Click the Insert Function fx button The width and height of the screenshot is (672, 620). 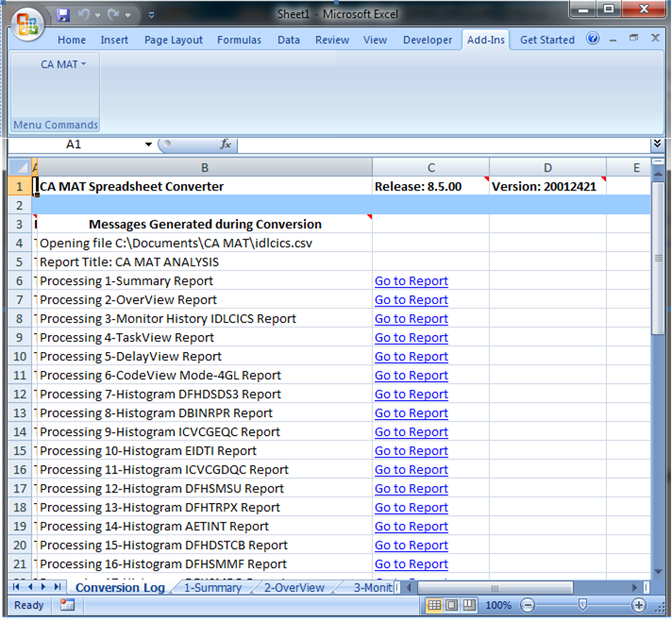226,144
